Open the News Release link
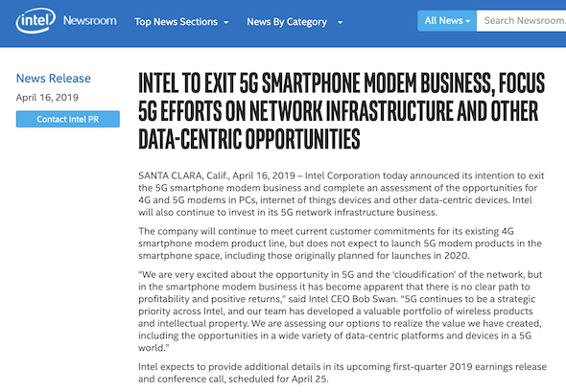566x392 pixels. [54, 79]
